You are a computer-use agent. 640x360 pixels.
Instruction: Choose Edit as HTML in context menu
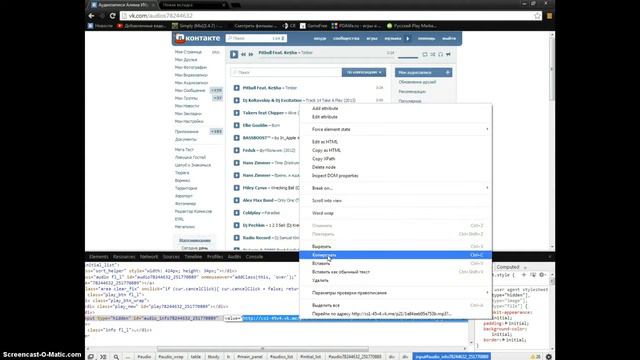[395, 142]
